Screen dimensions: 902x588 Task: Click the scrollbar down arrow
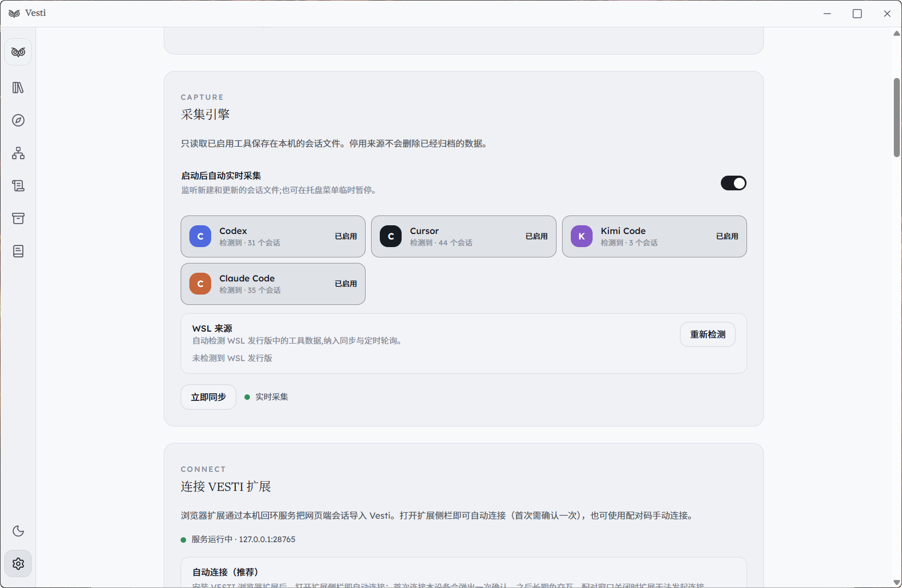897,583
